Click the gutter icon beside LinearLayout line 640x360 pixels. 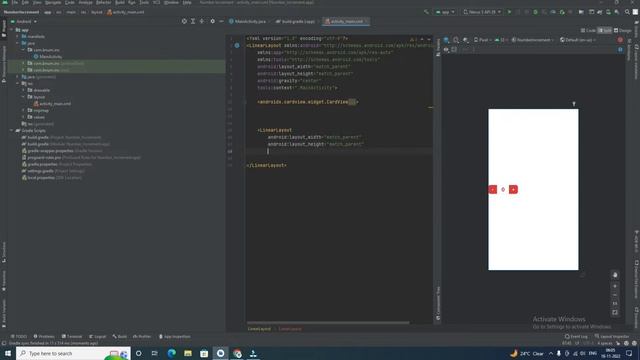coord(237,46)
